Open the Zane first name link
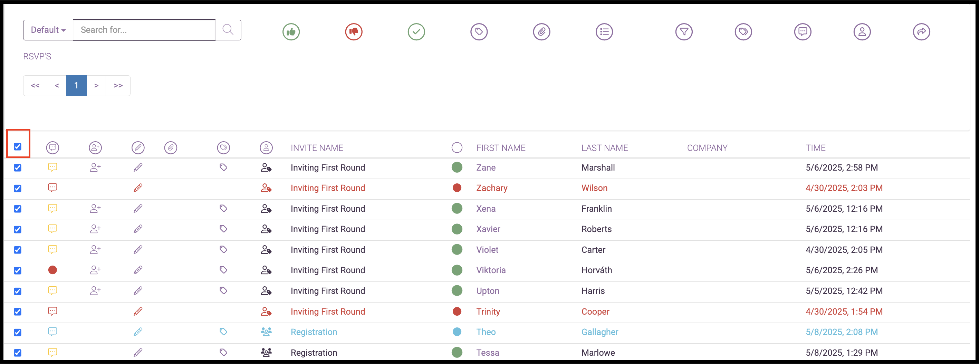 coord(486,167)
